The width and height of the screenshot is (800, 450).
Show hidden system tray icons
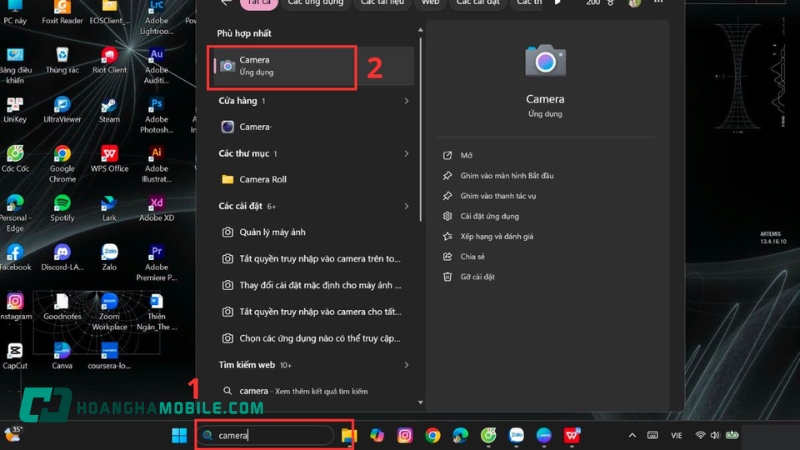(632, 435)
